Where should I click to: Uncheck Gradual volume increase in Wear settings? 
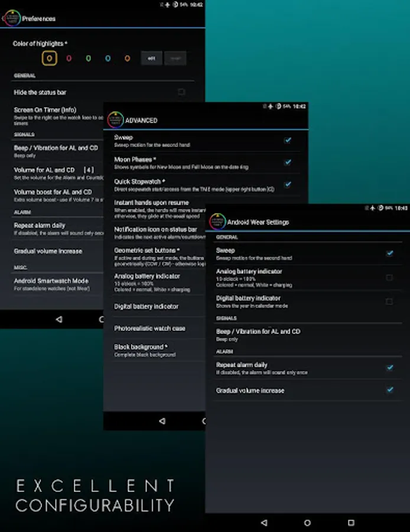click(x=390, y=390)
